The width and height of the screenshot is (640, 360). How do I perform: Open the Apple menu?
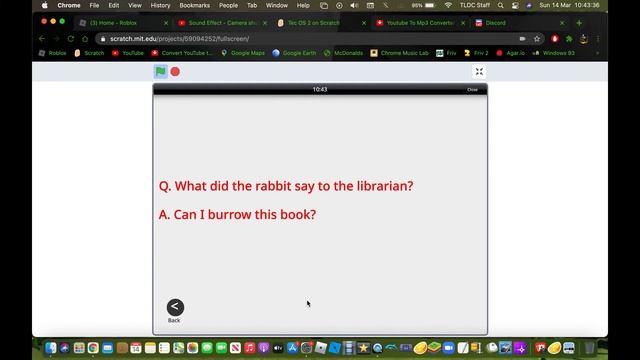click(x=44, y=5)
